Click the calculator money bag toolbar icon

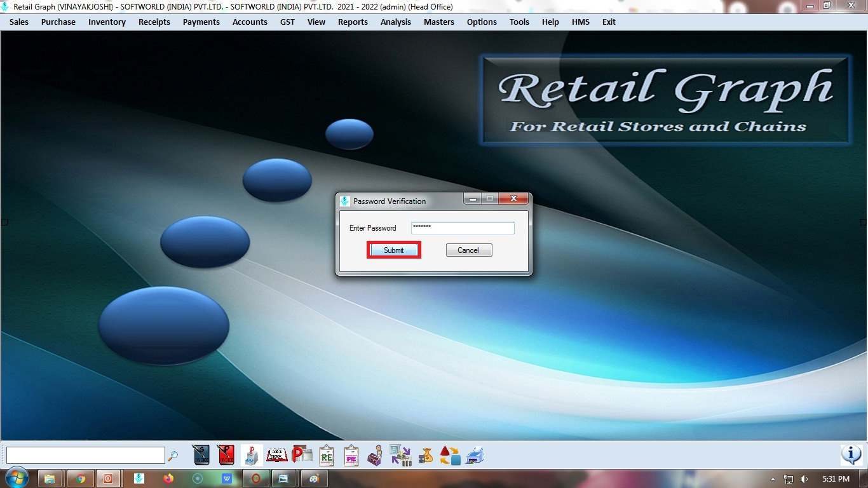[425, 455]
